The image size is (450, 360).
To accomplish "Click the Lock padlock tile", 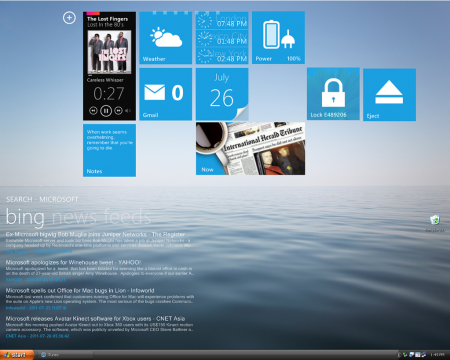I will 333,94.
